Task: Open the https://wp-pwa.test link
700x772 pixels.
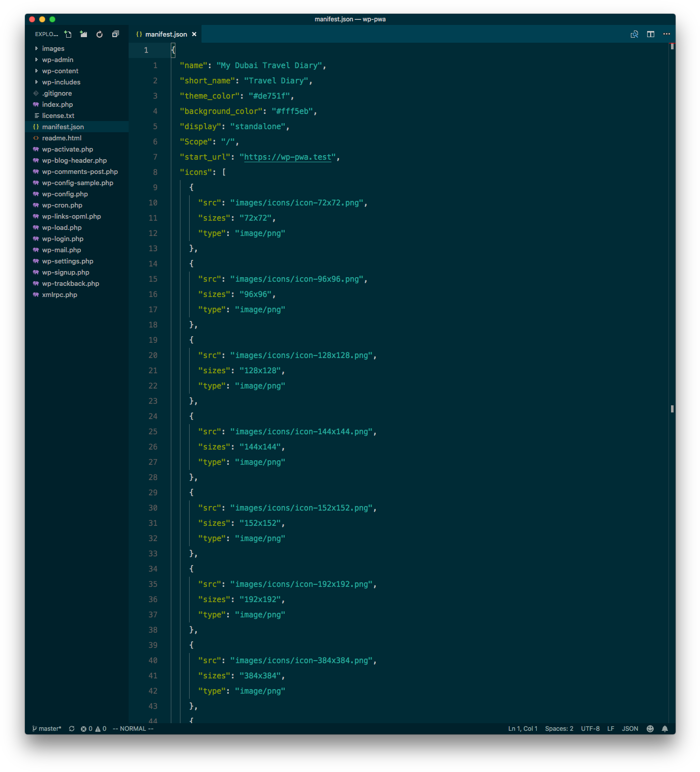Action: [x=288, y=157]
